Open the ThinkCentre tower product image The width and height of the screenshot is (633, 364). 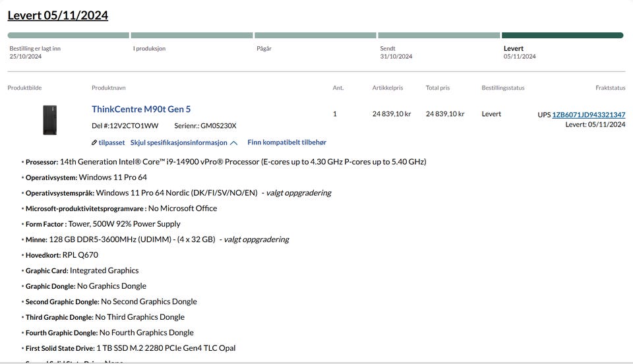(x=49, y=120)
